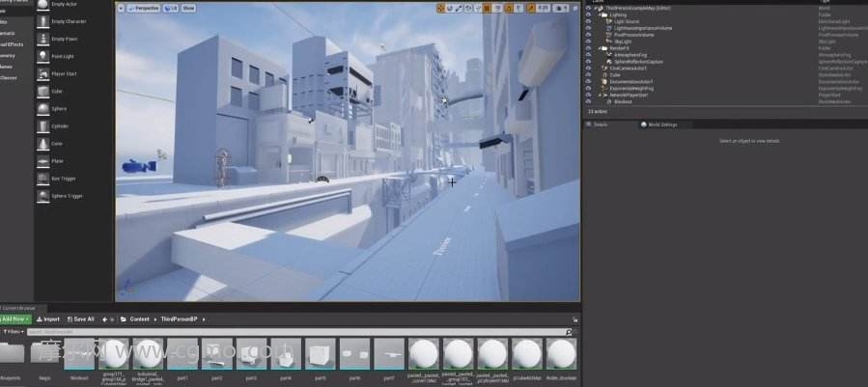
Task: Navigate to ThirdPersonBP in breadcrumb path
Action: (x=179, y=319)
